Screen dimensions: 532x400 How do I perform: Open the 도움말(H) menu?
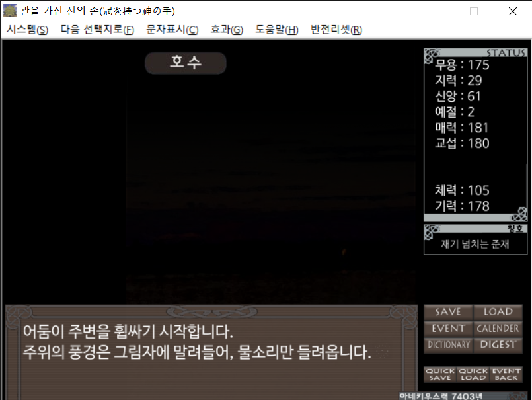coord(276,30)
